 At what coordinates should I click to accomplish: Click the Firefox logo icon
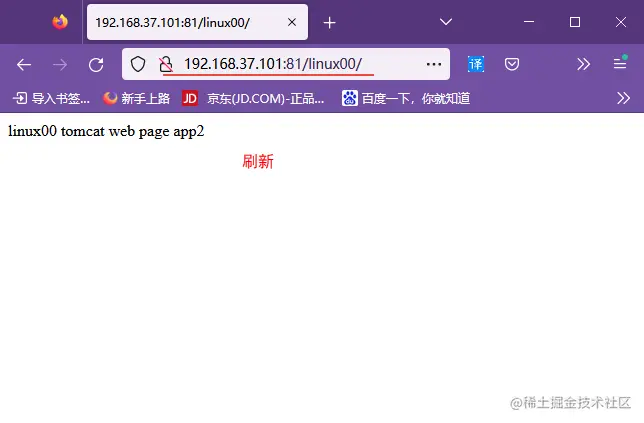[60, 22]
